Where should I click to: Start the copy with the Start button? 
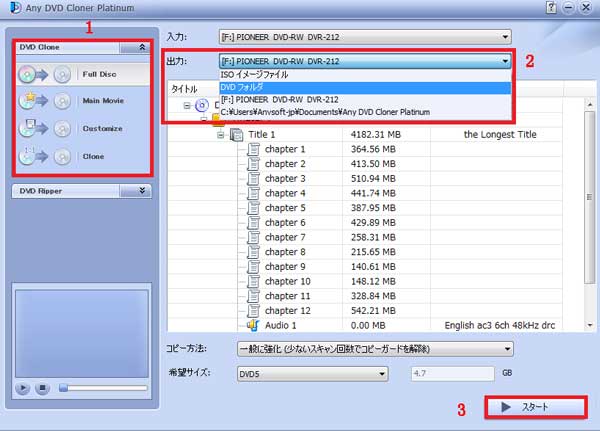[x=536, y=407]
